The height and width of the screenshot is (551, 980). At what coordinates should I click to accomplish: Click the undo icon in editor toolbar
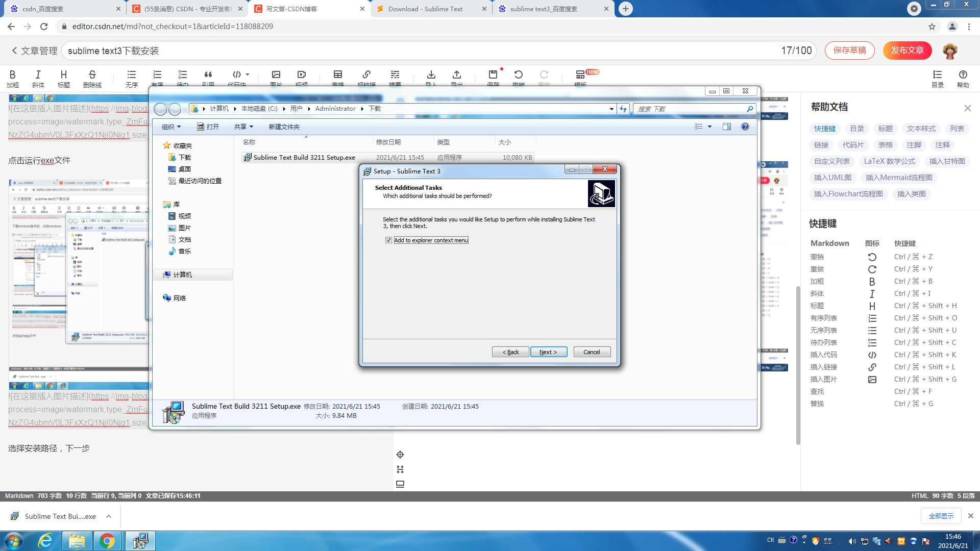518,76
